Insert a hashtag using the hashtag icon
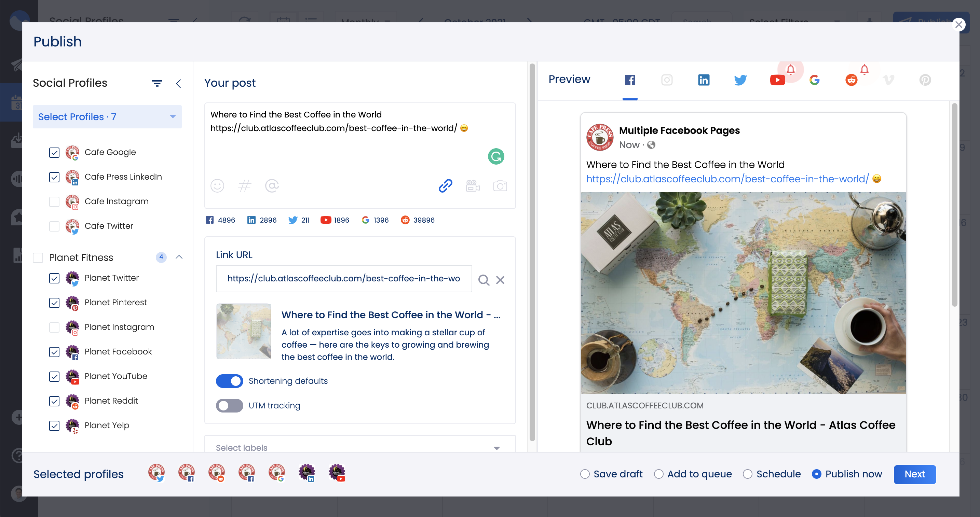 (245, 186)
